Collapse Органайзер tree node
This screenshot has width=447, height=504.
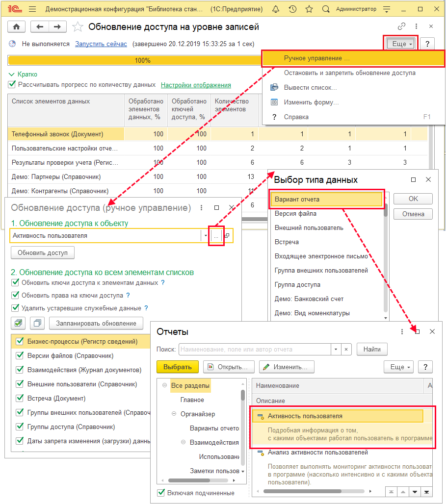click(174, 414)
